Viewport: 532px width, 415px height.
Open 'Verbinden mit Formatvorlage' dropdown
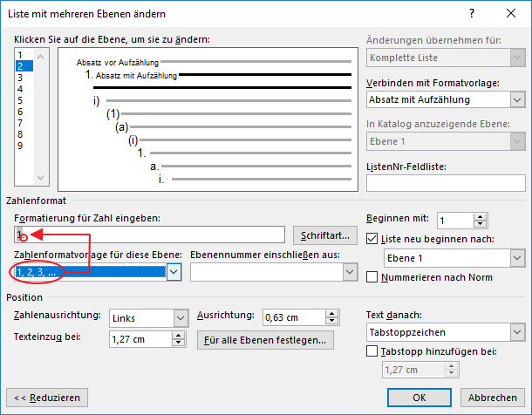click(x=516, y=100)
